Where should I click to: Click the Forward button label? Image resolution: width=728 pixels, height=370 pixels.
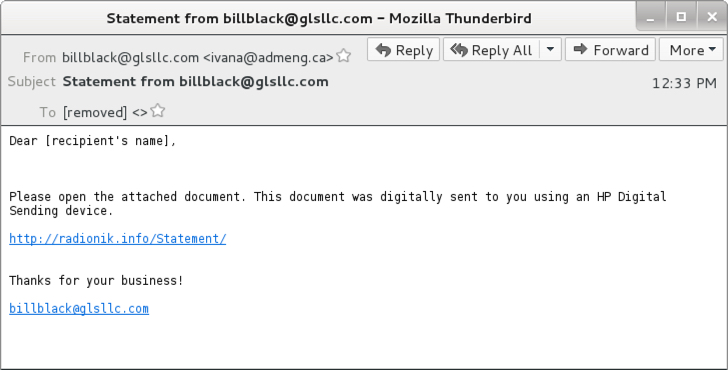point(621,50)
